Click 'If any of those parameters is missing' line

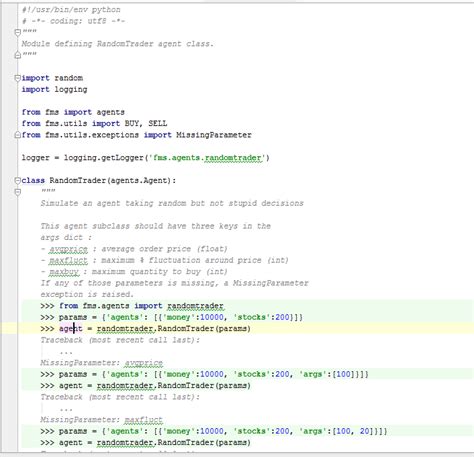(x=174, y=283)
